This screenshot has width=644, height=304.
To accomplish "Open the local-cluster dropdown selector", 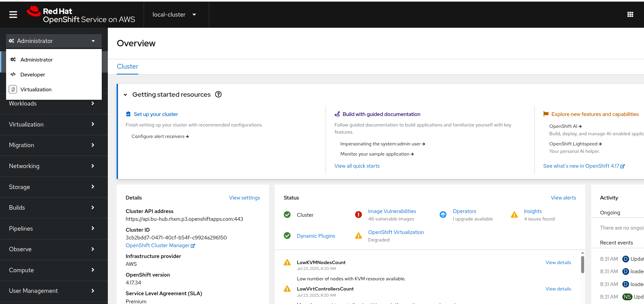I will click(x=174, y=15).
